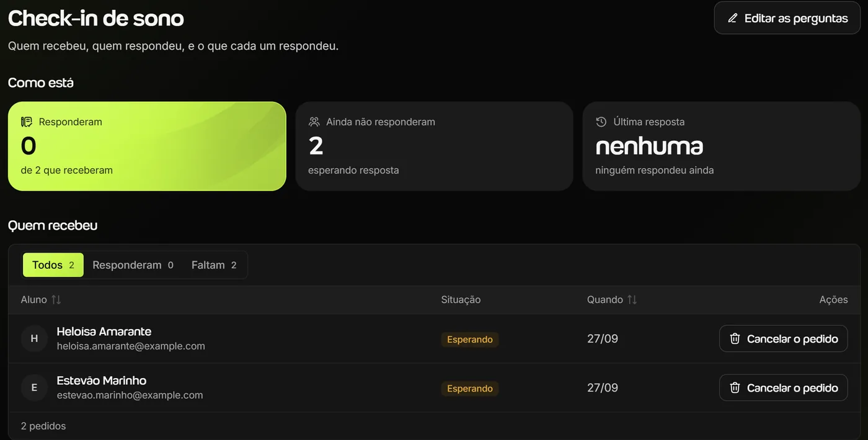
Task: Click the Esperando badge in Heloísa's row
Action: (470, 339)
